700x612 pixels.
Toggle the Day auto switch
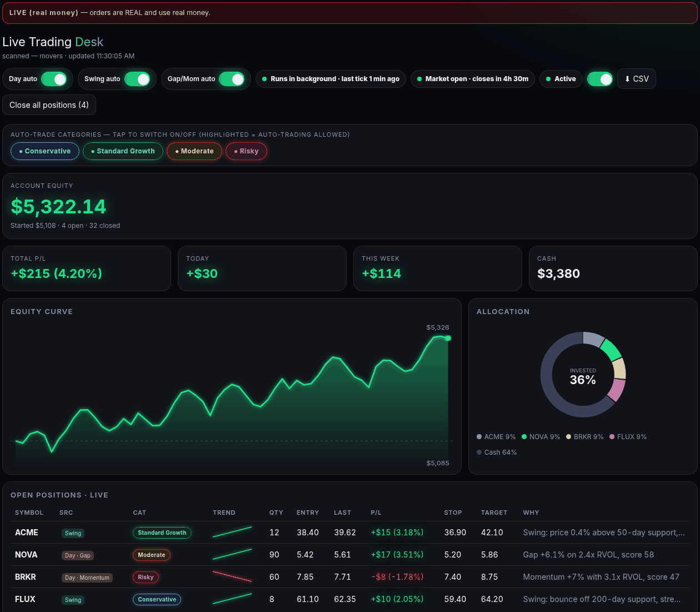[54, 79]
